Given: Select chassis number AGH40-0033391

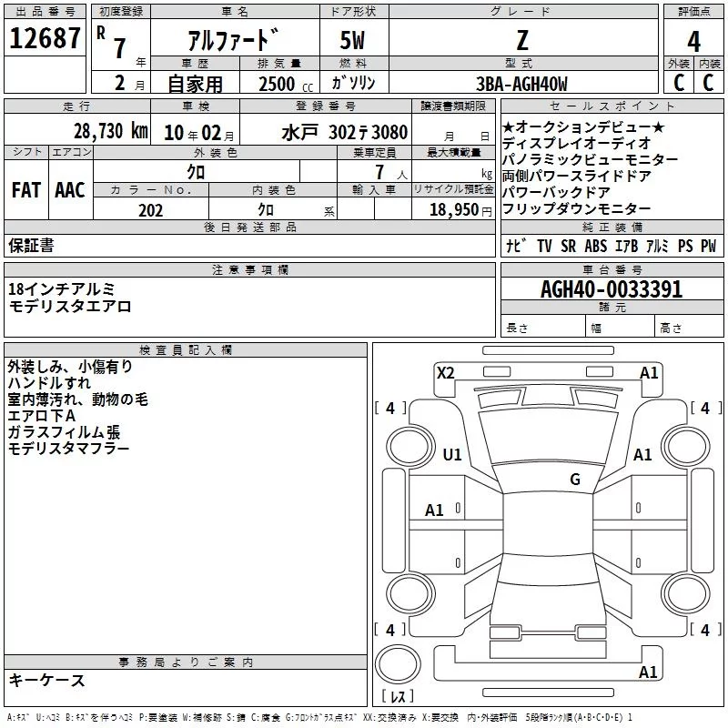Looking at the screenshot, I should (x=612, y=289).
